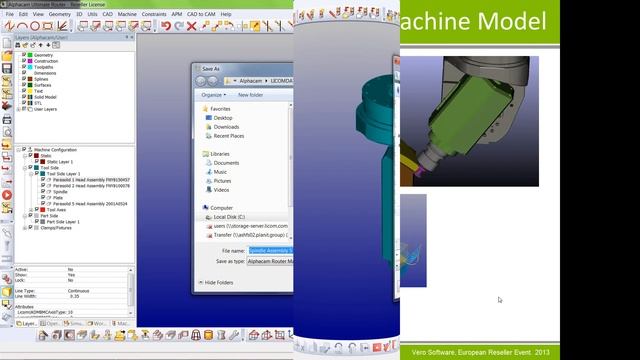
Task: Click the spindle head image on slide
Action: click(x=469, y=121)
